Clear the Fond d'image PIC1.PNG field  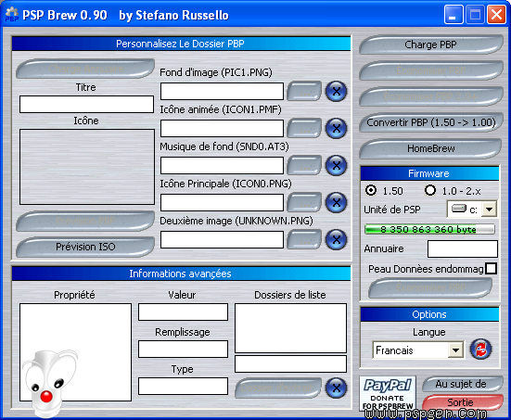tap(336, 91)
